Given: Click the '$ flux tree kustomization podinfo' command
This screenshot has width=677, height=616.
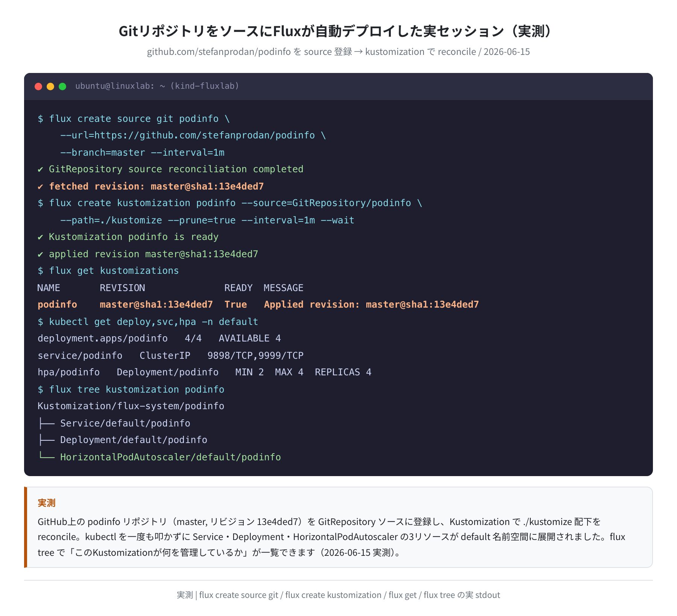Looking at the screenshot, I should [x=131, y=390].
